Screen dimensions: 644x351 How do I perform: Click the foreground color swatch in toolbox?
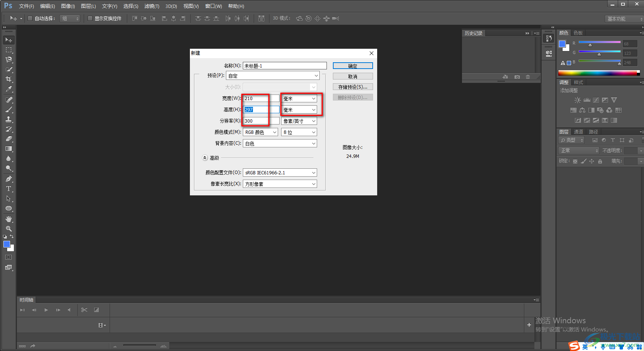tap(6, 244)
